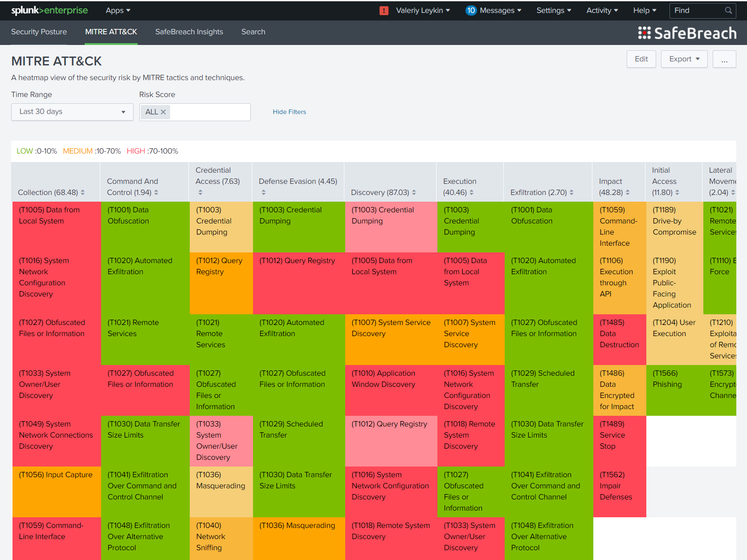This screenshot has height=560, width=747.
Task: Click T1010 Application Window Discovery cell
Action: click(x=391, y=390)
